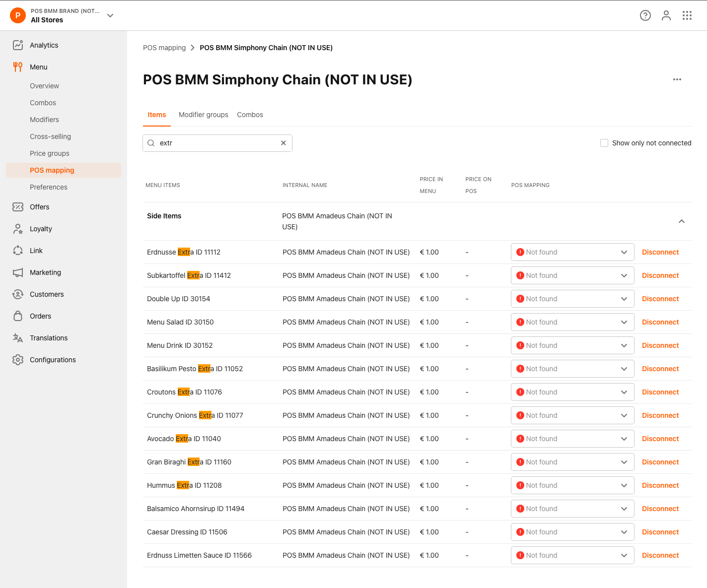Disconnect Double Up ID 30154
707x588 pixels.
click(x=660, y=299)
